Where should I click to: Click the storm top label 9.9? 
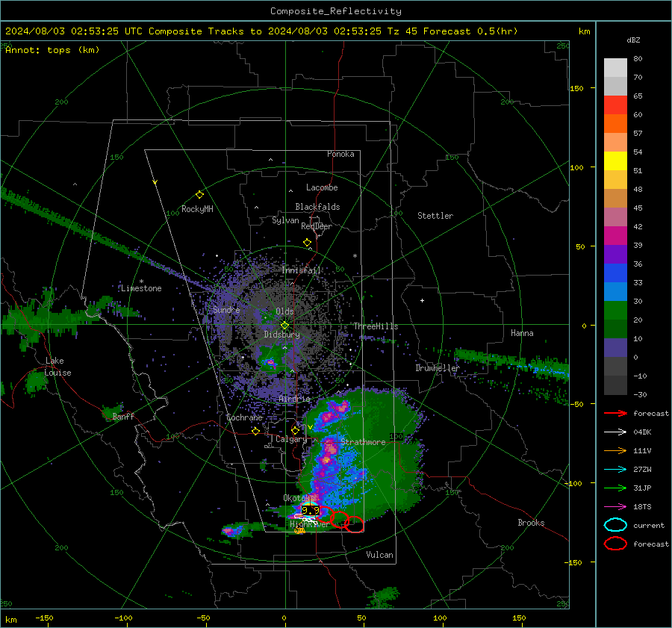311,511
